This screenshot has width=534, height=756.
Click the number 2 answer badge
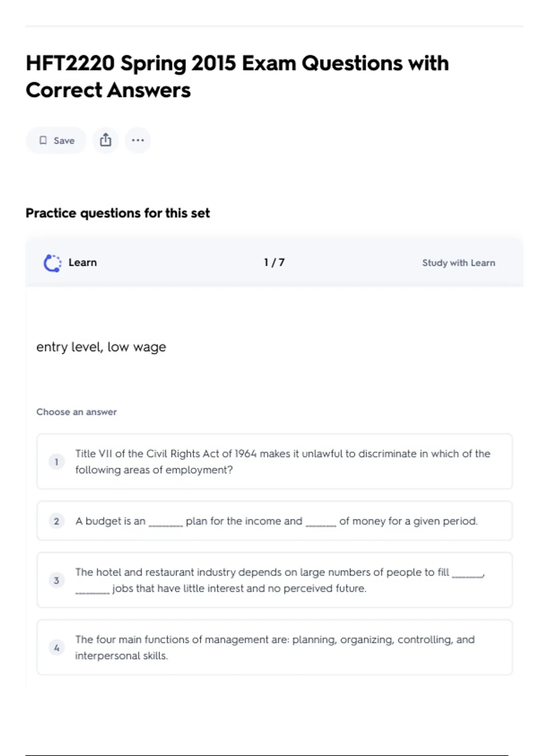point(57,521)
